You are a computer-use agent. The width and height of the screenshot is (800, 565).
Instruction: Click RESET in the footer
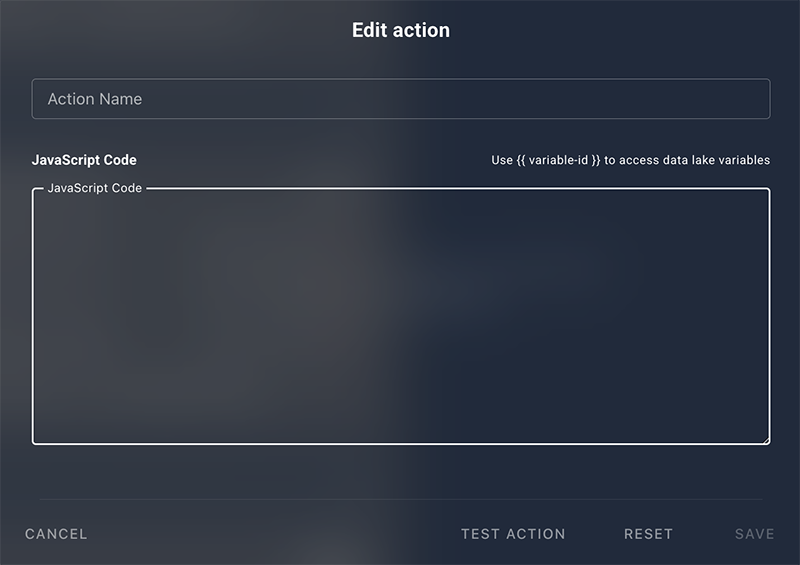pyautogui.click(x=648, y=534)
